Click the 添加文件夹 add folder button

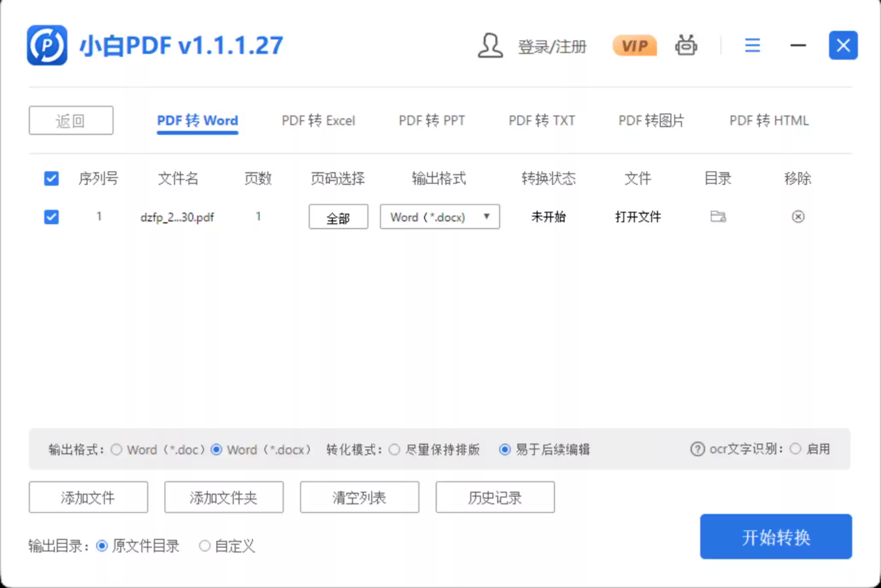(x=224, y=497)
